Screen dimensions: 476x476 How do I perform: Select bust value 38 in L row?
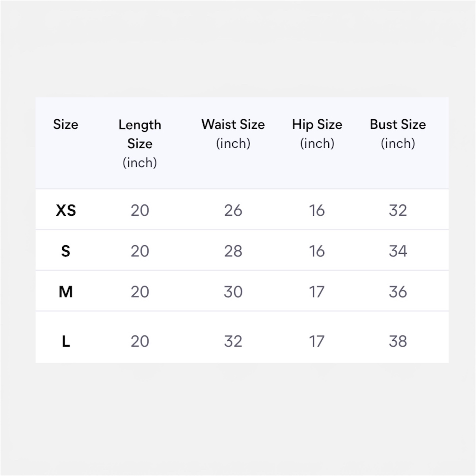click(x=398, y=341)
